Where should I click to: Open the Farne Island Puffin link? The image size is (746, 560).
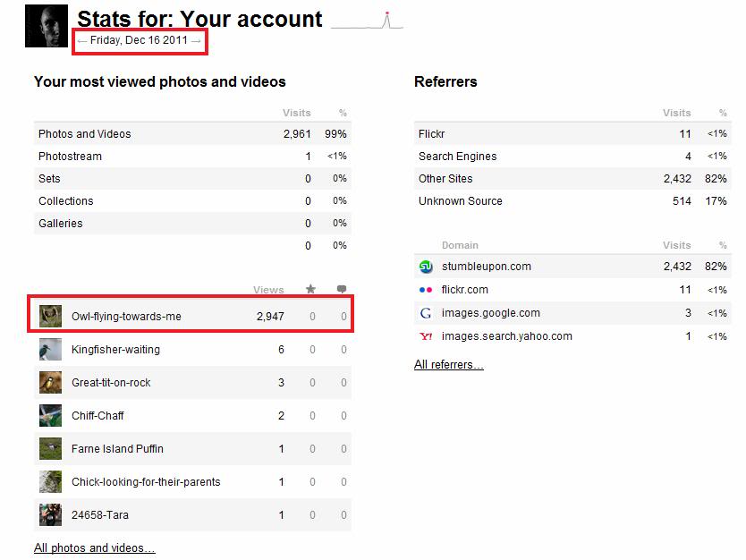pyautogui.click(x=117, y=449)
